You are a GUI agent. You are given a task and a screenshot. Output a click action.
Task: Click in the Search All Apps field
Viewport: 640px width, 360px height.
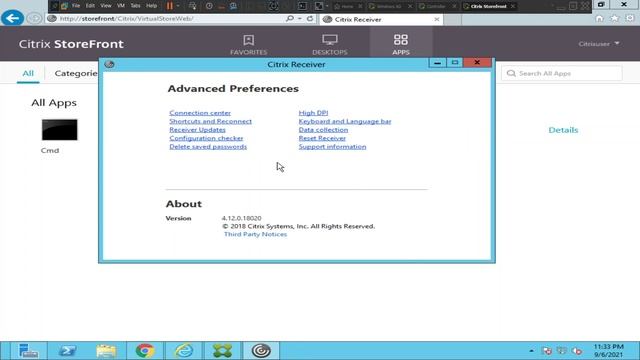[x=562, y=73]
